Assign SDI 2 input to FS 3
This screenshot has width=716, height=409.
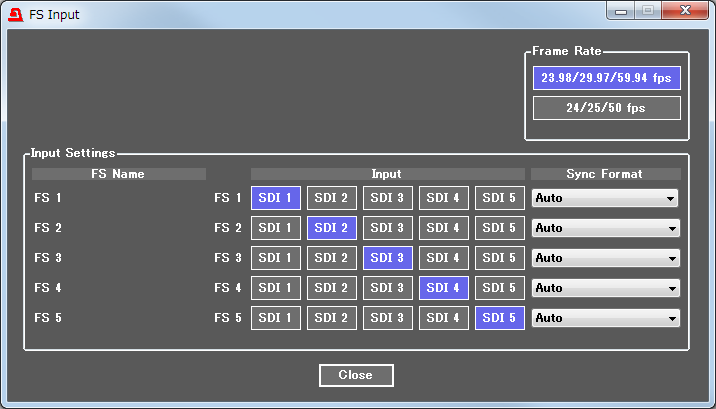[x=331, y=258]
